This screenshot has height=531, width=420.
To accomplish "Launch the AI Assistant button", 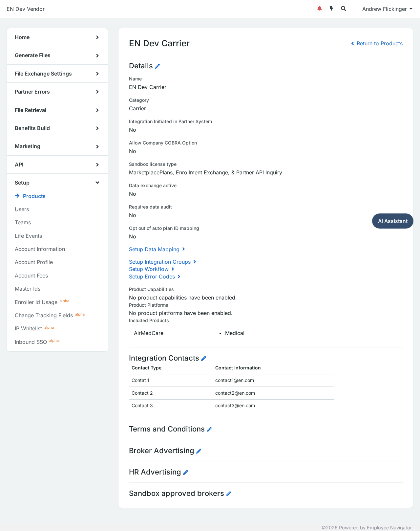I will [392, 221].
